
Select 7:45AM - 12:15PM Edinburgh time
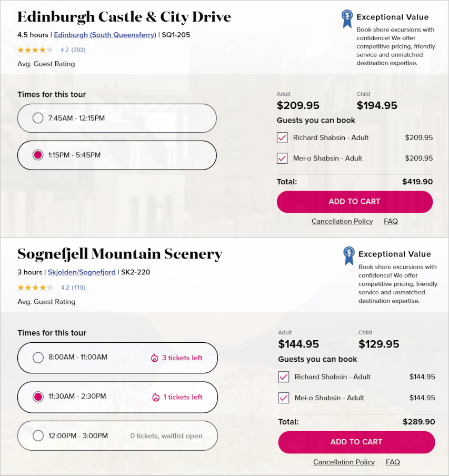(38, 118)
